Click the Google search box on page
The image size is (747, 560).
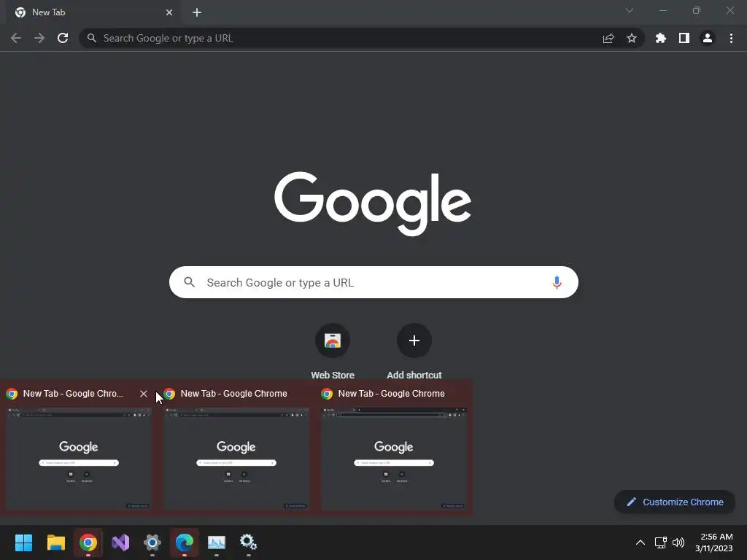[x=373, y=282]
